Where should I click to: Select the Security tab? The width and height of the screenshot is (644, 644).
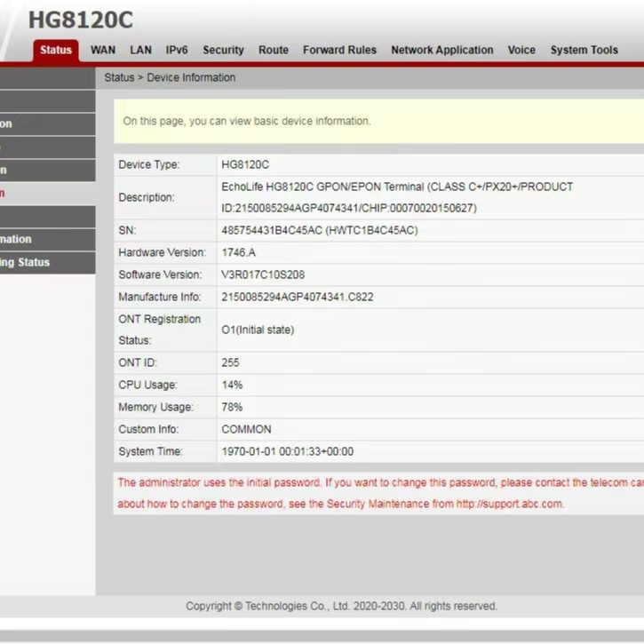pos(223,51)
